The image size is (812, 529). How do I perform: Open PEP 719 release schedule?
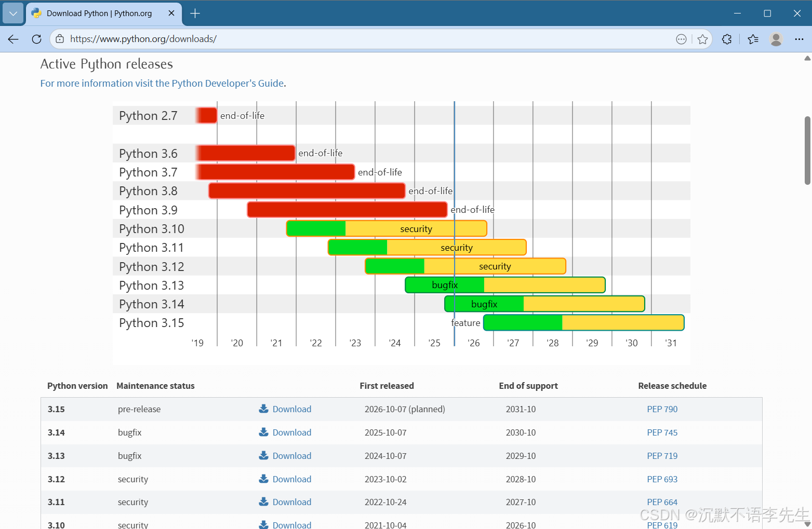click(x=662, y=456)
